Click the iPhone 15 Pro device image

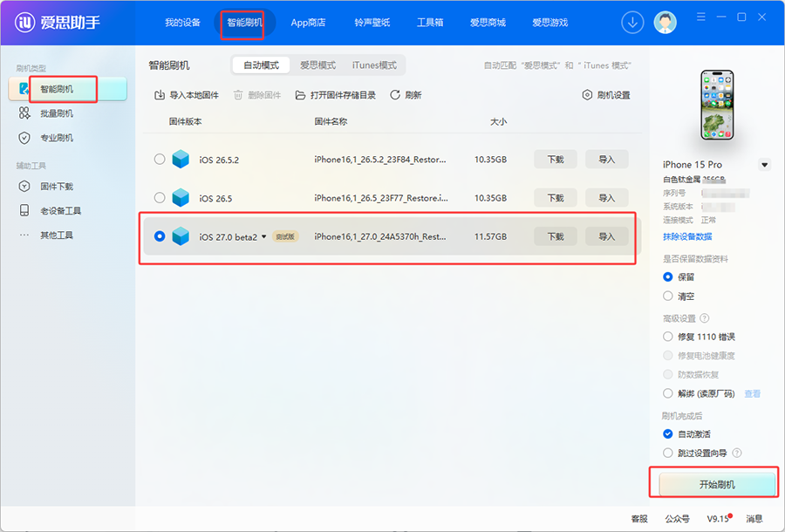pyautogui.click(x=717, y=106)
